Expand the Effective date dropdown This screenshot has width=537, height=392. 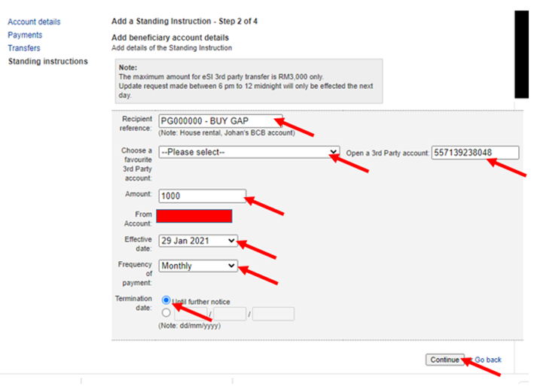pos(198,241)
